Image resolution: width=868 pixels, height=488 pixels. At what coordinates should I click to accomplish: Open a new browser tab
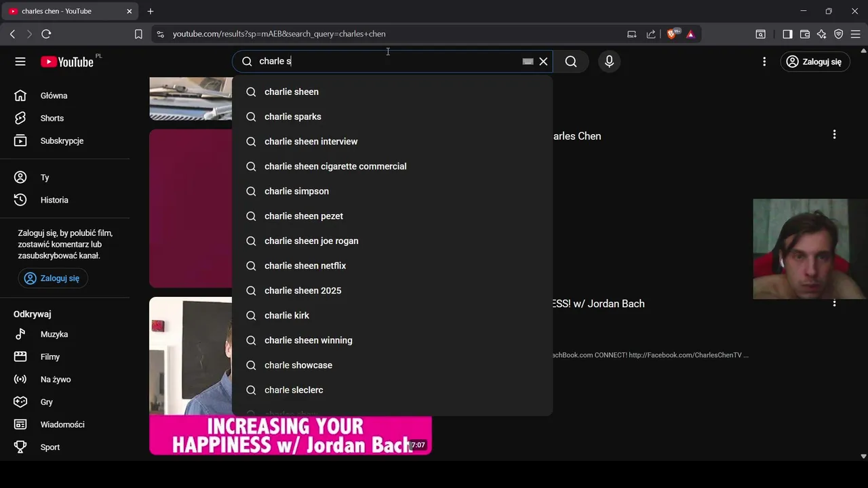(151, 12)
